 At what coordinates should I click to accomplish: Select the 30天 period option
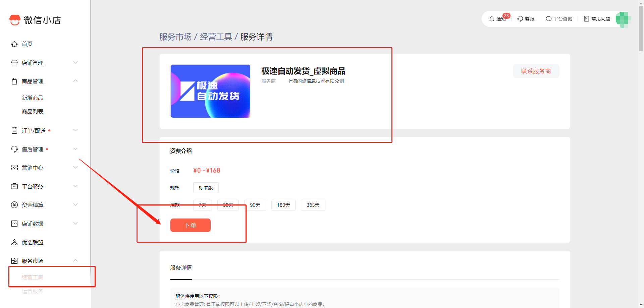coord(228,205)
